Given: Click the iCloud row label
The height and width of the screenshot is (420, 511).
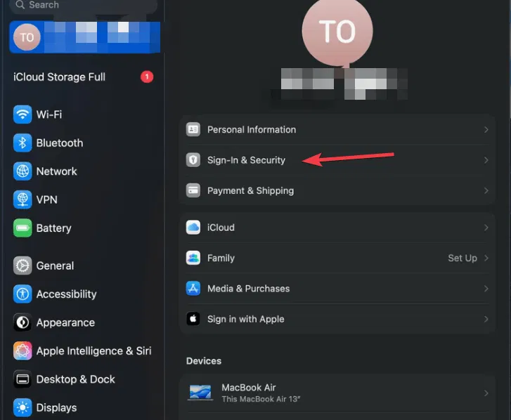Looking at the screenshot, I should 221,228.
